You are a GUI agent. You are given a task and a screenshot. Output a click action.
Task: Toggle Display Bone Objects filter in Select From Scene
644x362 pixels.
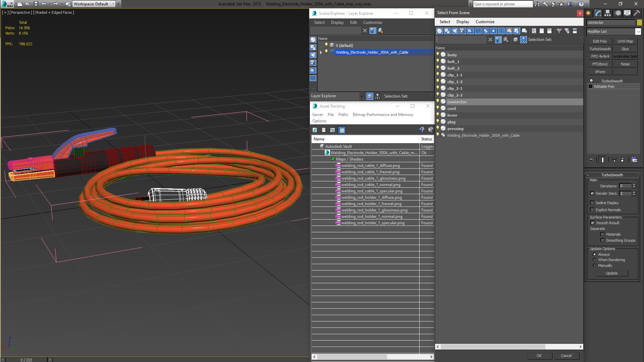pyautogui.click(x=501, y=31)
